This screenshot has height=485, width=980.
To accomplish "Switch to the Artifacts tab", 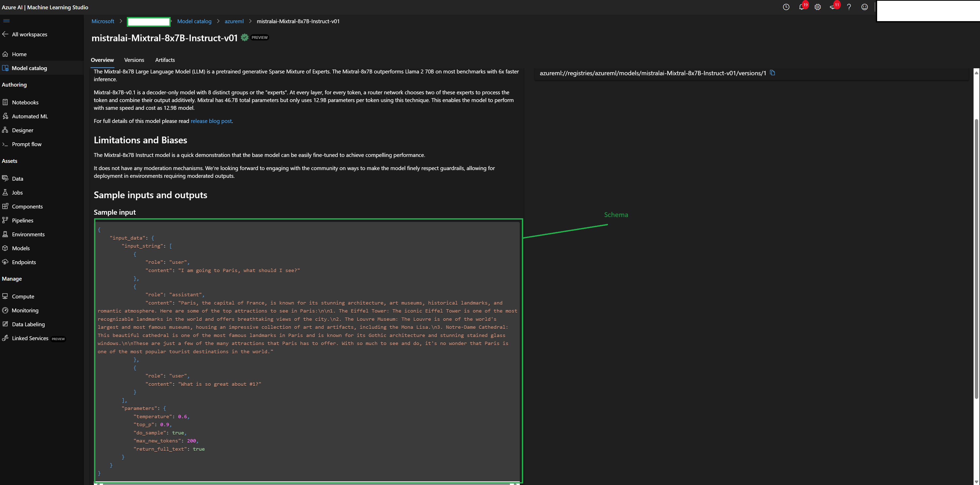I will click(165, 60).
